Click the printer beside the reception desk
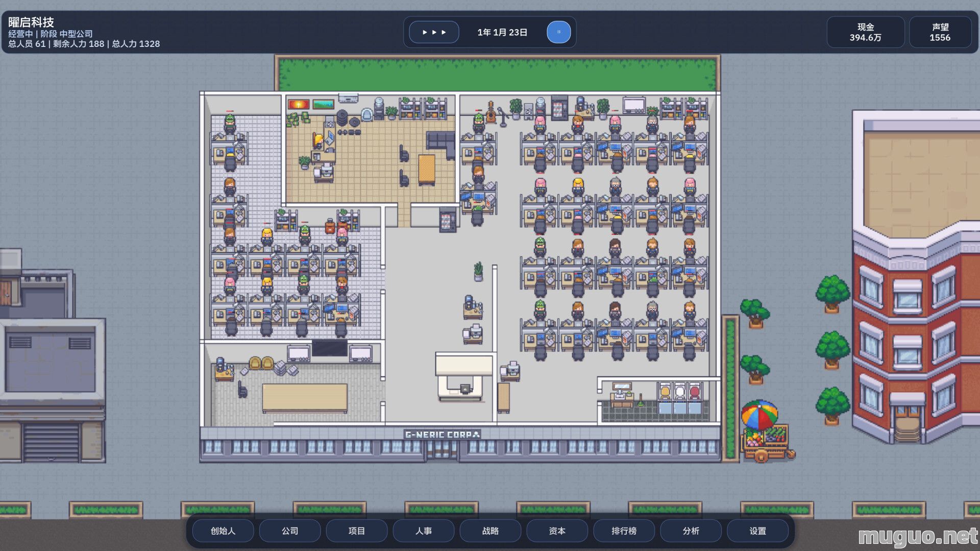980x551 pixels. (x=510, y=370)
